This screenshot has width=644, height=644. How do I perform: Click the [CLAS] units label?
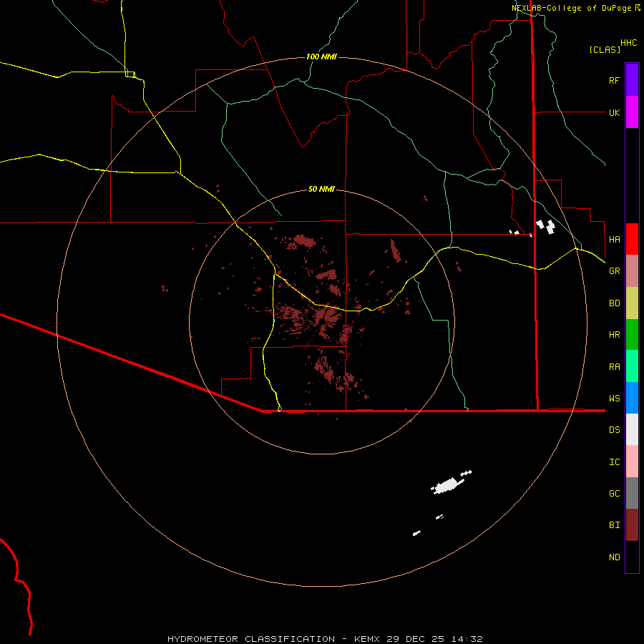(x=605, y=49)
